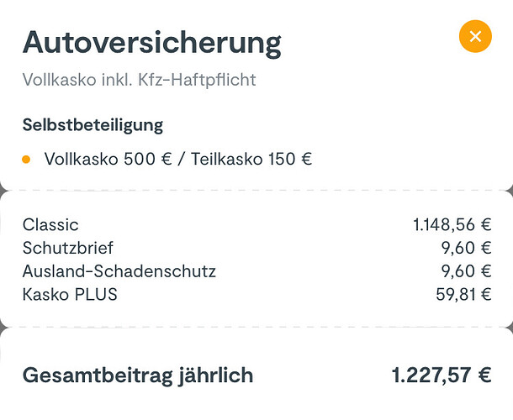This screenshot has width=513, height=420.
Task: Select the Schutzbrief line item
Action: (68, 248)
